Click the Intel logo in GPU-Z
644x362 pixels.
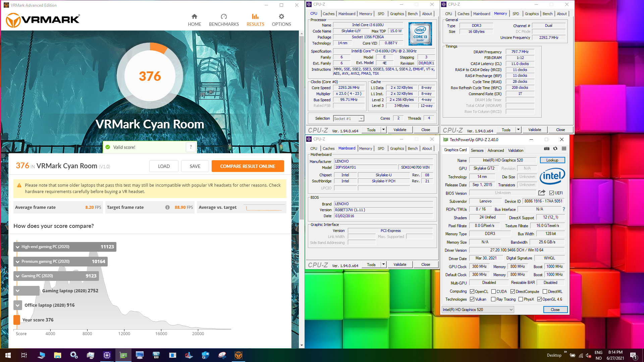(552, 176)
